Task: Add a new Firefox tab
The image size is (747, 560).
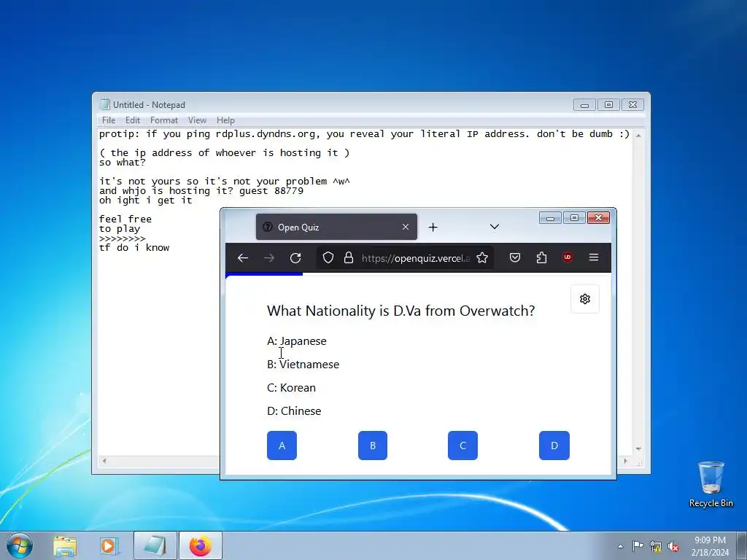Action: (433, 227)
